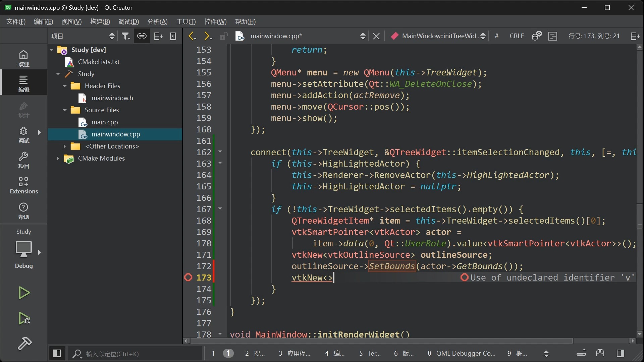644x362 pixels.
Task: Click the Run button to execute program
Action: (23, 293)
